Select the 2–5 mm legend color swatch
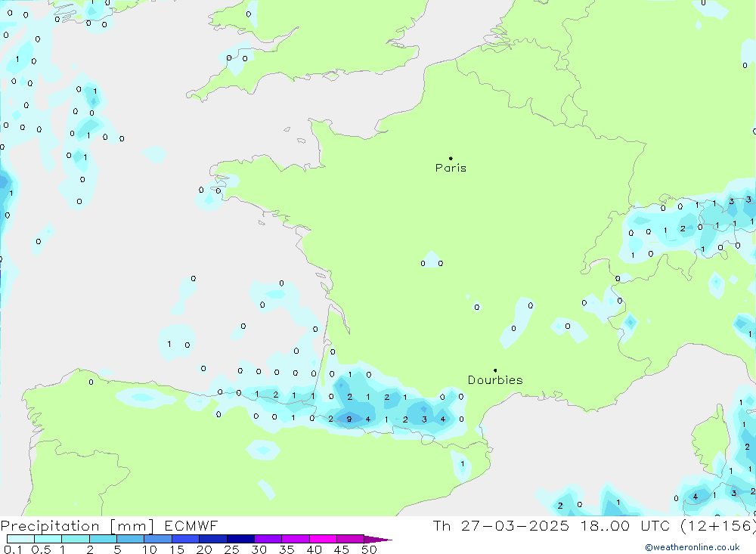This screenshot has height=554, width=756. click(x=103, y=539)
